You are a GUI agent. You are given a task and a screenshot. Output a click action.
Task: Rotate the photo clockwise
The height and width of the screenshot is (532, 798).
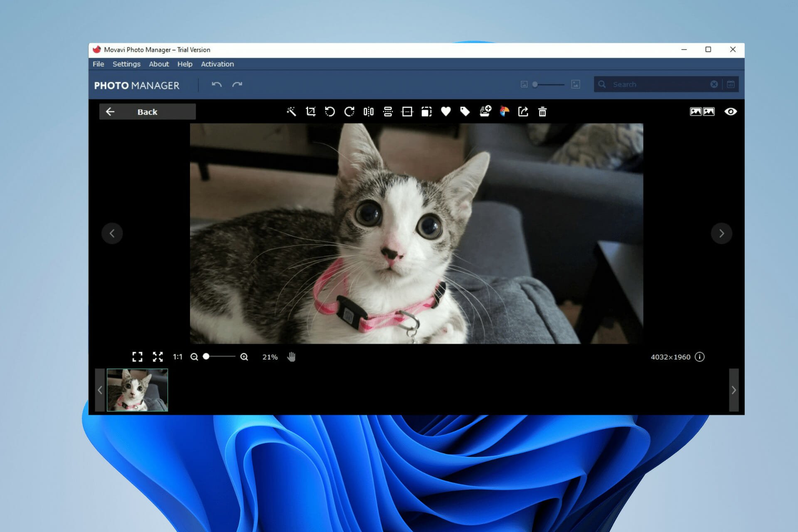pos(349,111)
